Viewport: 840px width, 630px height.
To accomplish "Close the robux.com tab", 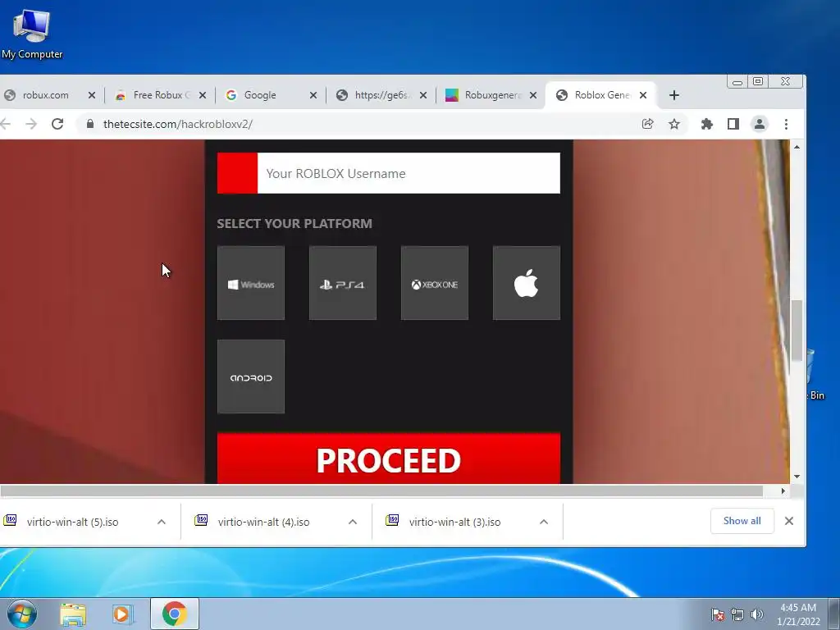I will coord(92,95).
